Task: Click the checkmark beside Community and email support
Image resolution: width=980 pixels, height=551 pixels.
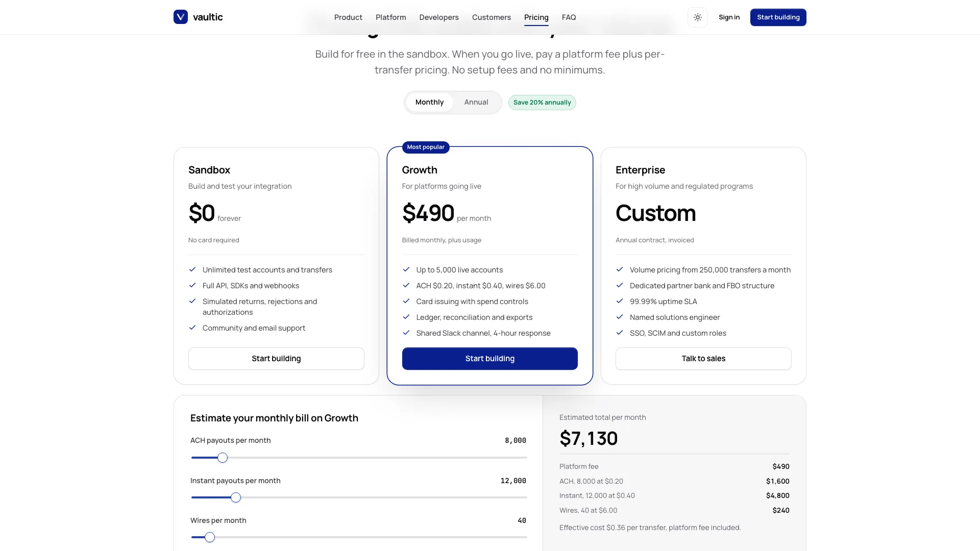Action: tap(192, 328)
